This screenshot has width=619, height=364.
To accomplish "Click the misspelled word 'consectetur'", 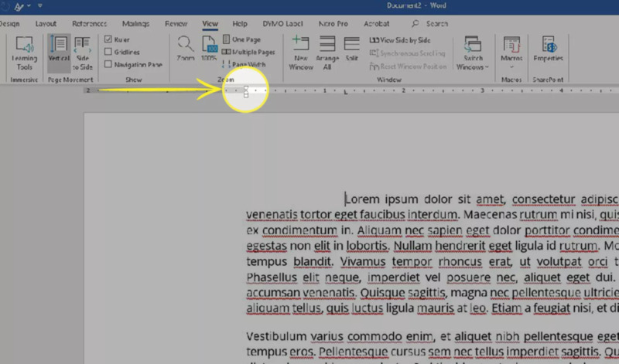I will [543, 199].
